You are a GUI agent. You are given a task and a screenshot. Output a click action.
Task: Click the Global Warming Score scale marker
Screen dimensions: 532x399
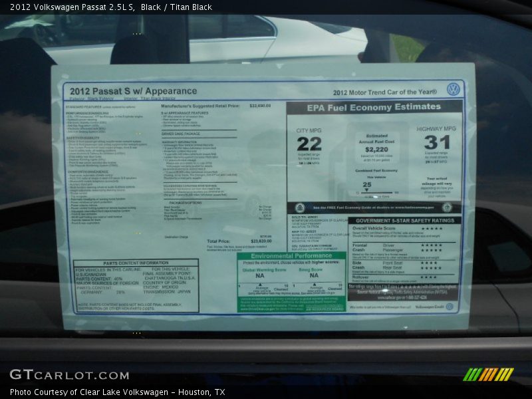coord(260,285)
